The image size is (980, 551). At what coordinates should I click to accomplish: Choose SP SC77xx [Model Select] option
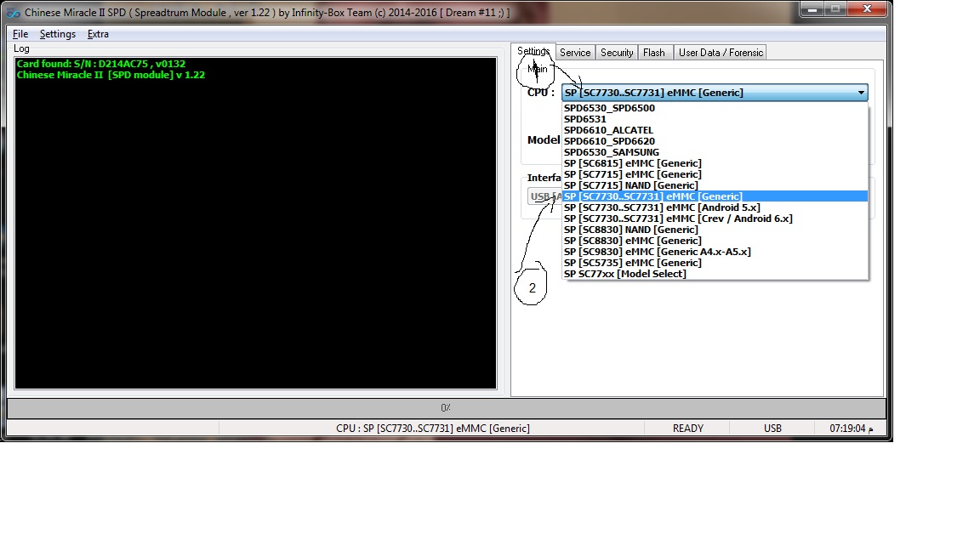(x=715, y=274)
